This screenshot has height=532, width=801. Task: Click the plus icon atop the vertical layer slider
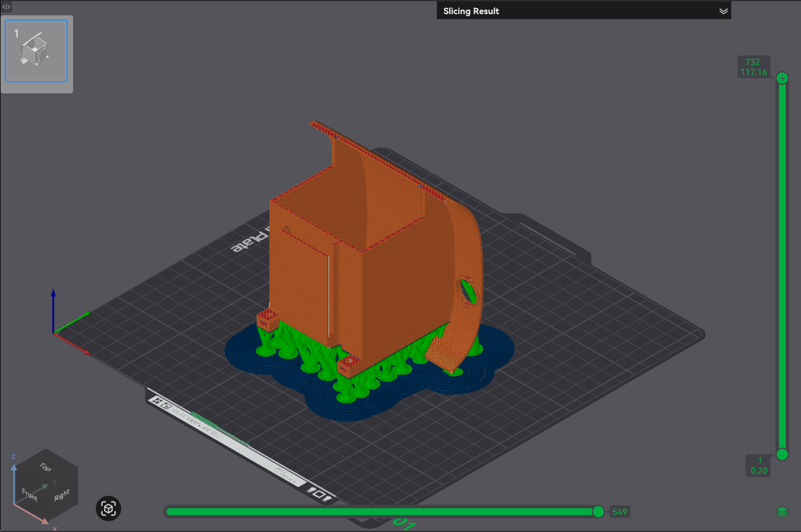pyautogui.click(x=782, y=78)
